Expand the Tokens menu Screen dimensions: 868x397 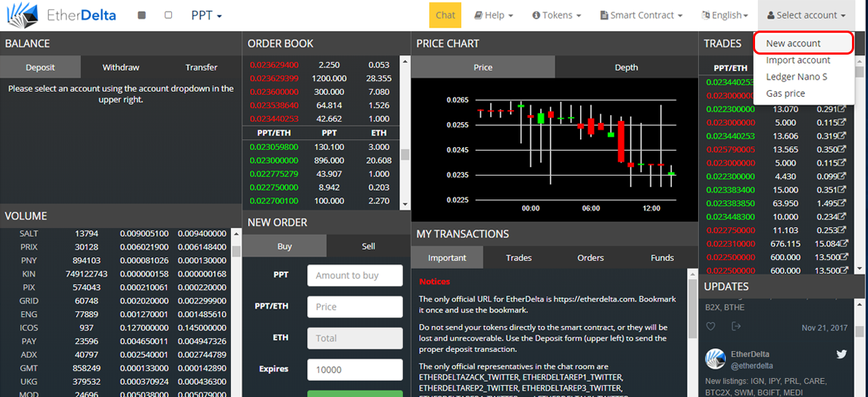coord(556,15)
